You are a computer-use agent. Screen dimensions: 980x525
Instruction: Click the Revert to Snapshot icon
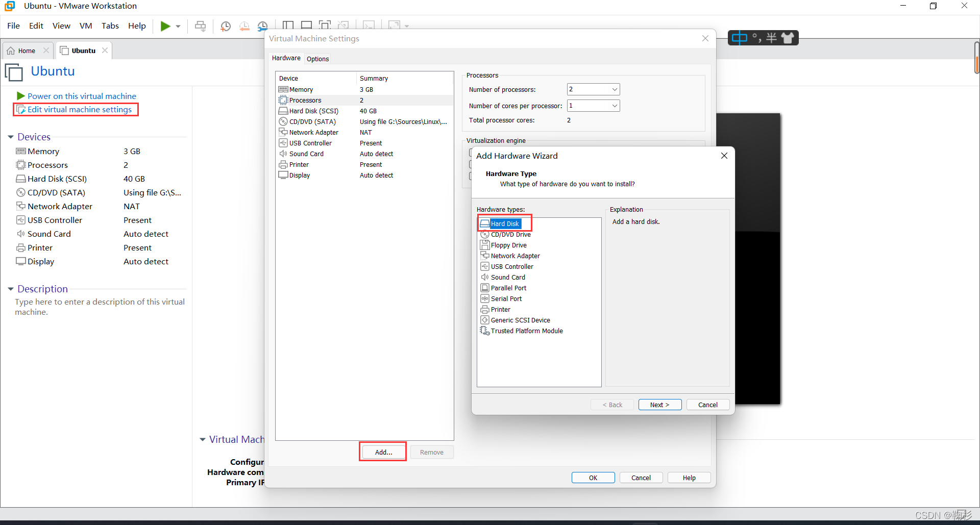pos(244,26)
